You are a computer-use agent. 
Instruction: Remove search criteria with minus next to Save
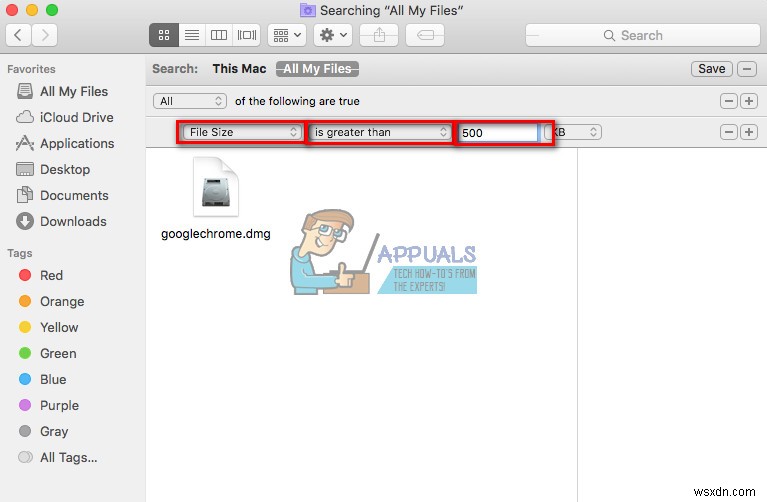tap(747, 69)
